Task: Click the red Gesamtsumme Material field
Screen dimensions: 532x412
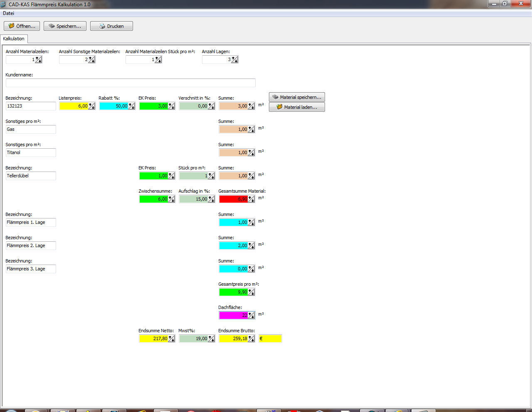Action: coord(233,199)
